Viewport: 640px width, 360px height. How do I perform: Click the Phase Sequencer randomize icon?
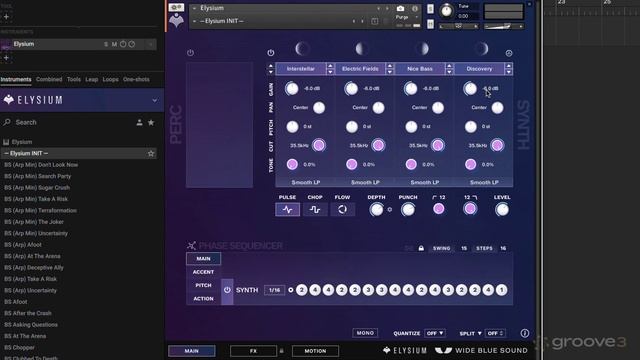pyautogui.click(x=191, y=246)
